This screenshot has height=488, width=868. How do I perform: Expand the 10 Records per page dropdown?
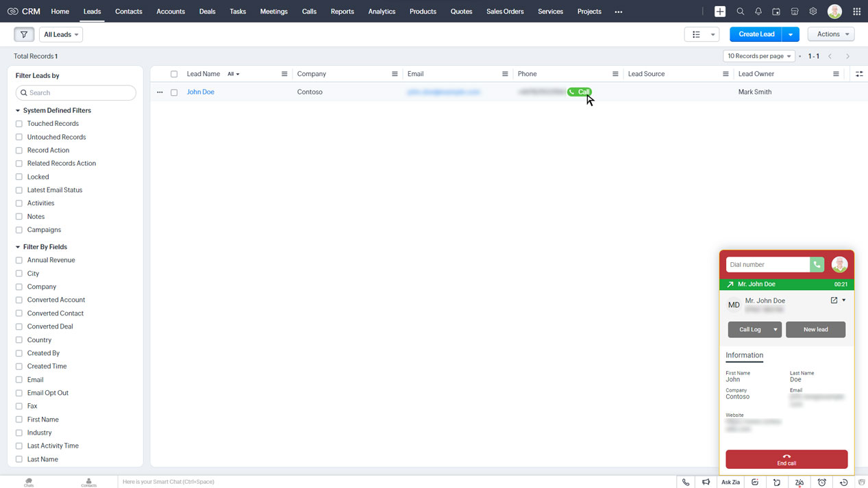pos(759,56)
